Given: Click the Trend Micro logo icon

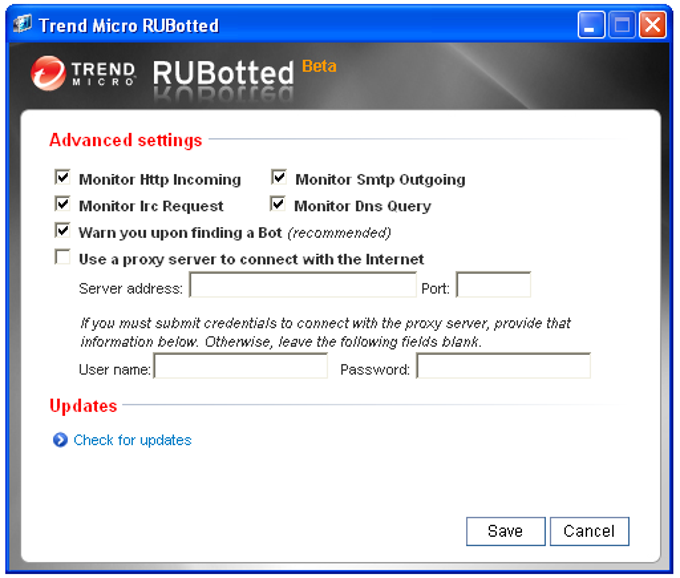Looking at the screenshot, I should click(x=48, y=73).
